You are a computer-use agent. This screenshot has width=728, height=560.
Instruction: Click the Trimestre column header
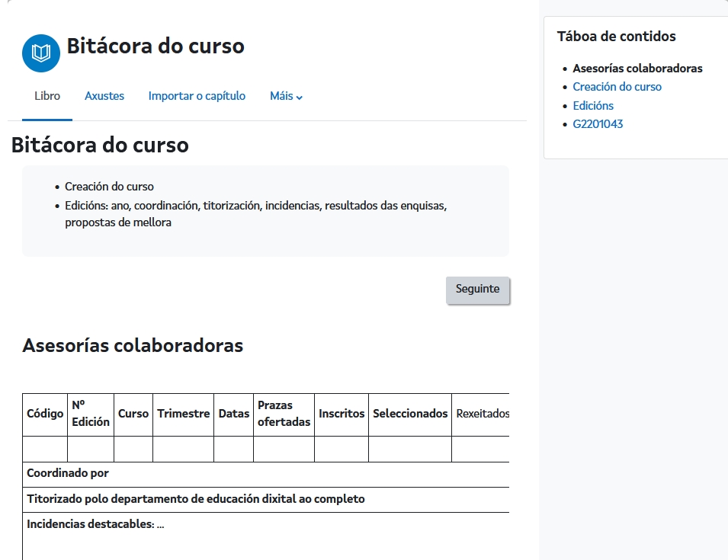[x=183, y=414]
